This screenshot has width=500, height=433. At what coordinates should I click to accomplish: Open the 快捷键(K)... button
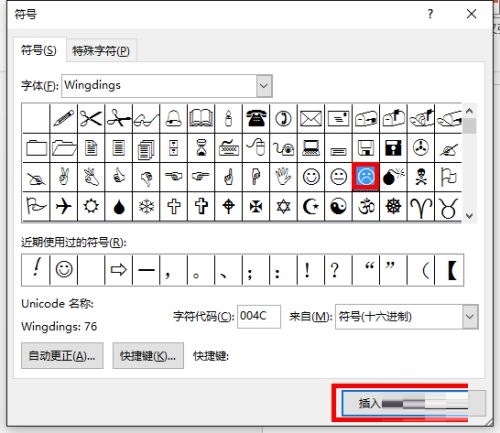(x=148, y=356)
